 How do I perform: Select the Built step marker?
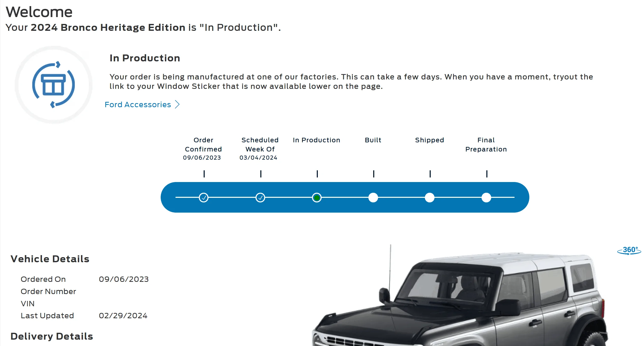click(x=373, y=198)
